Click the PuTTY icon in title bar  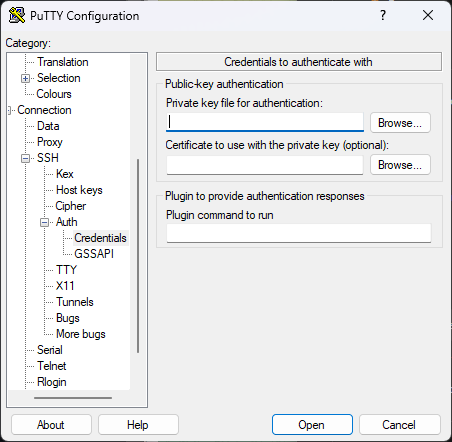click(x=17, y=15)
